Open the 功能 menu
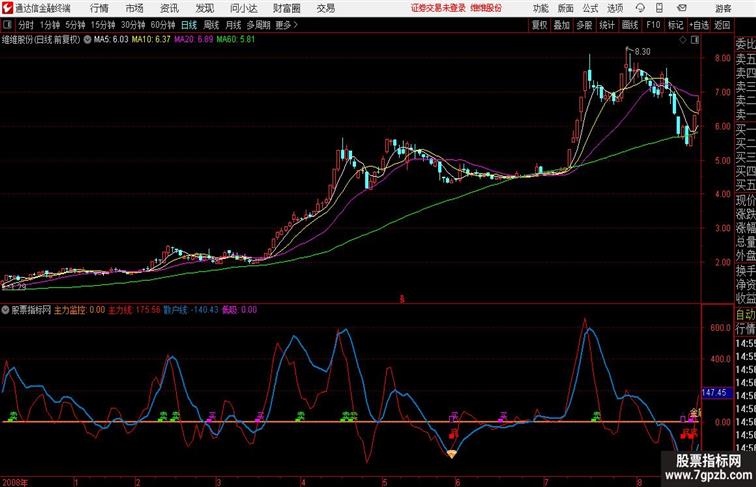 click(540, 8)
